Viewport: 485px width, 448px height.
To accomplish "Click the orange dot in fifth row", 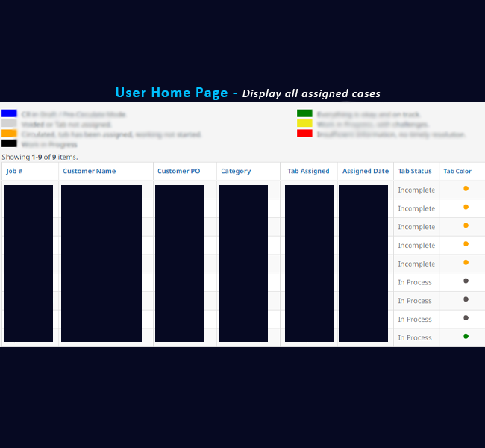I will [x=466, y=263].
